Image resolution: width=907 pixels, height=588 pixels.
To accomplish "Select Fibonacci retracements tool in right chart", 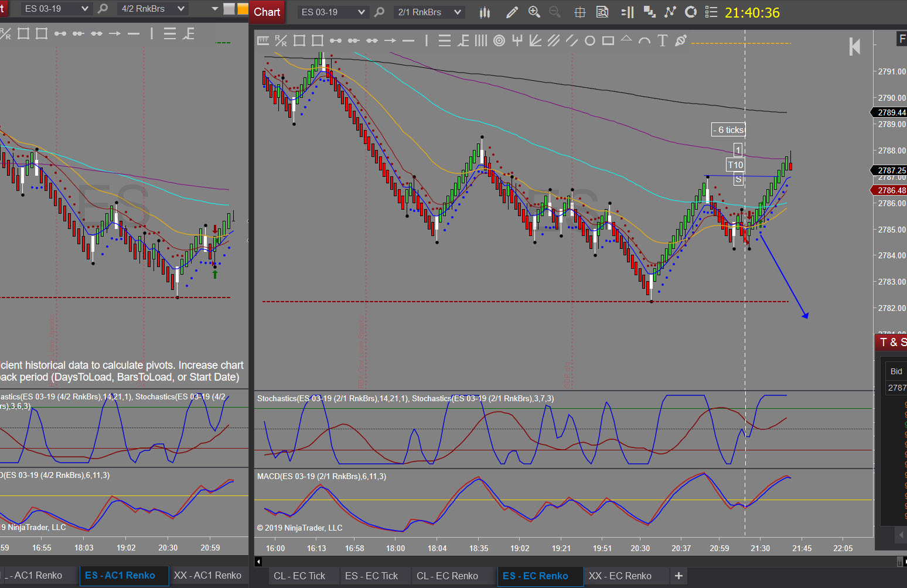I will 445,40.
